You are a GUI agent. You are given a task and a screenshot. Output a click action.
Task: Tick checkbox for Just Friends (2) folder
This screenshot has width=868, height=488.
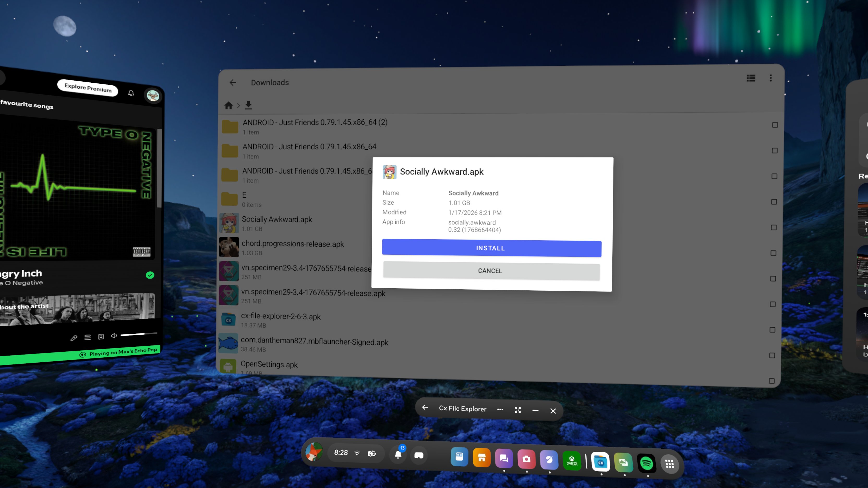click(775, 125)
